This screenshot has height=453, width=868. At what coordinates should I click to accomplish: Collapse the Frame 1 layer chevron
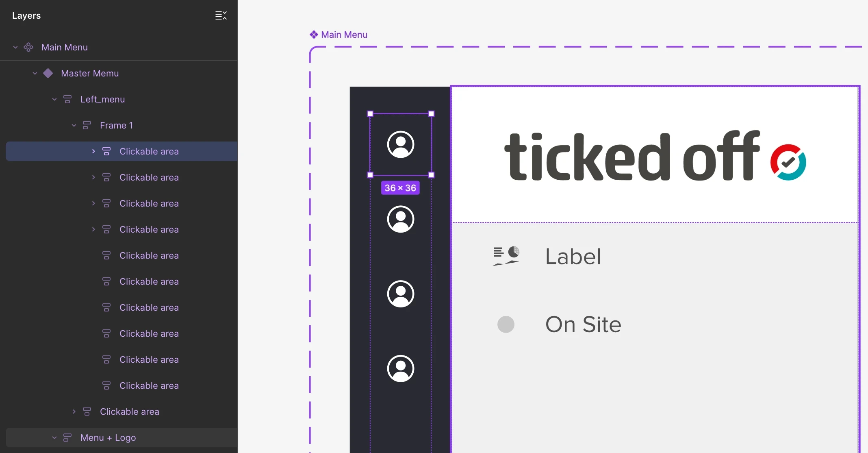pyautogui.click(x=74, y=125)
